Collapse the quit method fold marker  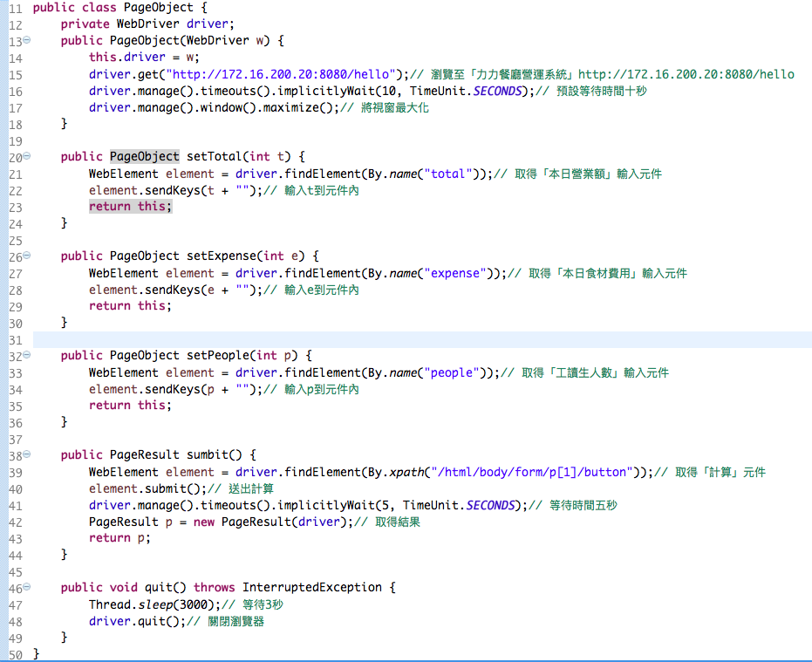pyautogui.click(x=26, y=587)
